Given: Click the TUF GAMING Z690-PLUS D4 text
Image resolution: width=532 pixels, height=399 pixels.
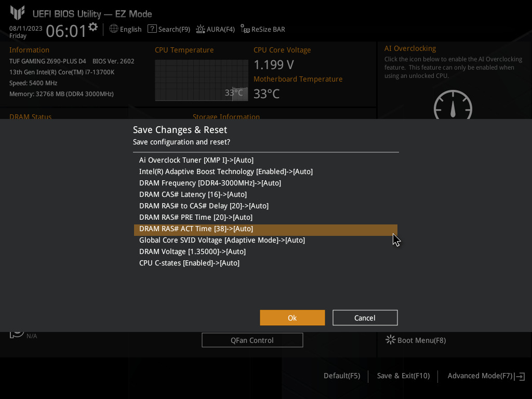Looking at the screenshot, I should pos(47,61).
